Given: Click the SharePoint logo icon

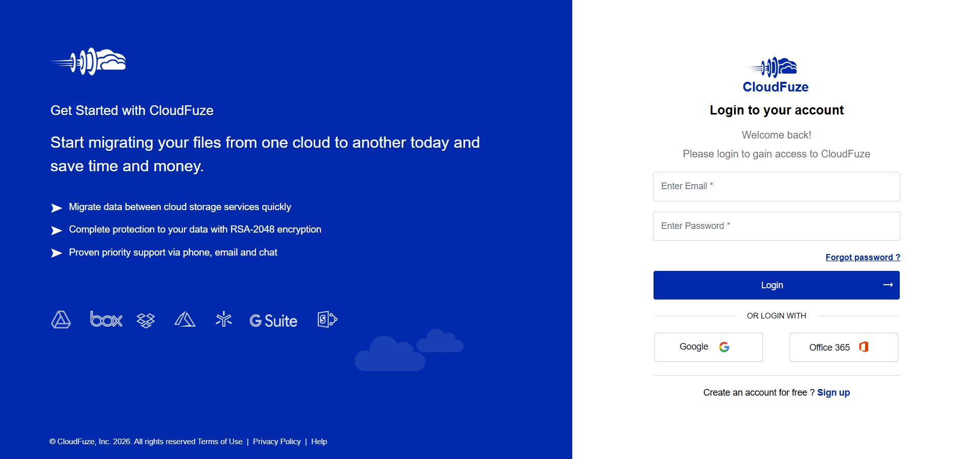Looking at the screenshot, I should 328,319.
